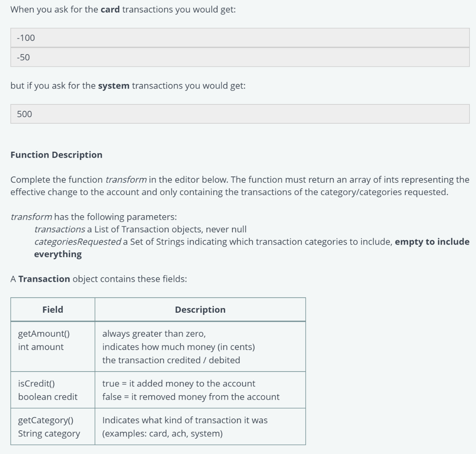476x454 pixels.
Task: Click the isCredit() table cell
Action: (53, 390)
